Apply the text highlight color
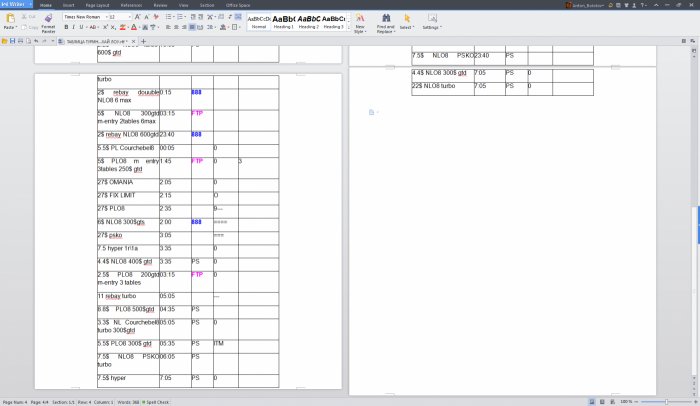700x406 pixels. pyautogui.click(x=123, y=27)
